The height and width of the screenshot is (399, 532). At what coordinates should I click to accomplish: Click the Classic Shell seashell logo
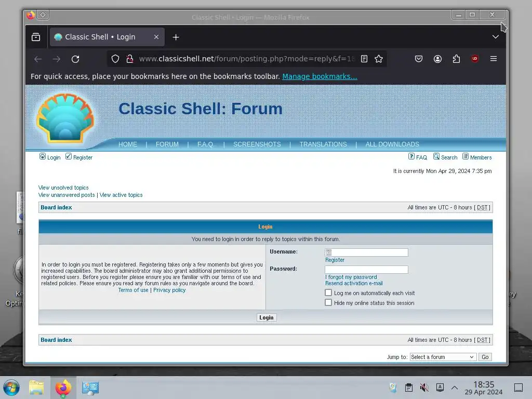(65, 118)
